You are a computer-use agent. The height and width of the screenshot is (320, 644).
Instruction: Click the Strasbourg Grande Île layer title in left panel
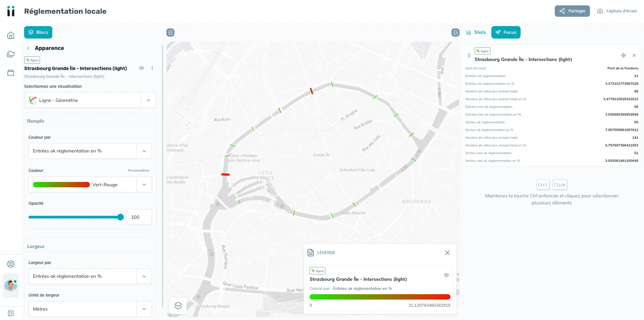(75, 68)
